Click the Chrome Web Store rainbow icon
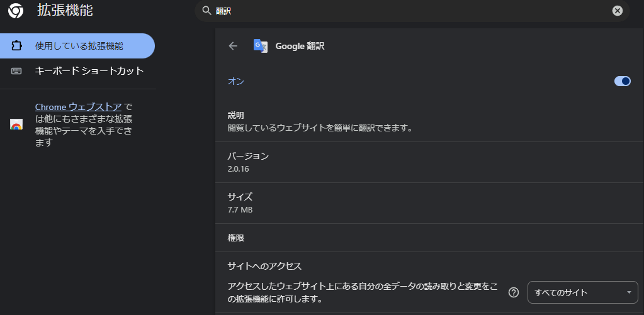644x315 pixels. pos(16,124)
